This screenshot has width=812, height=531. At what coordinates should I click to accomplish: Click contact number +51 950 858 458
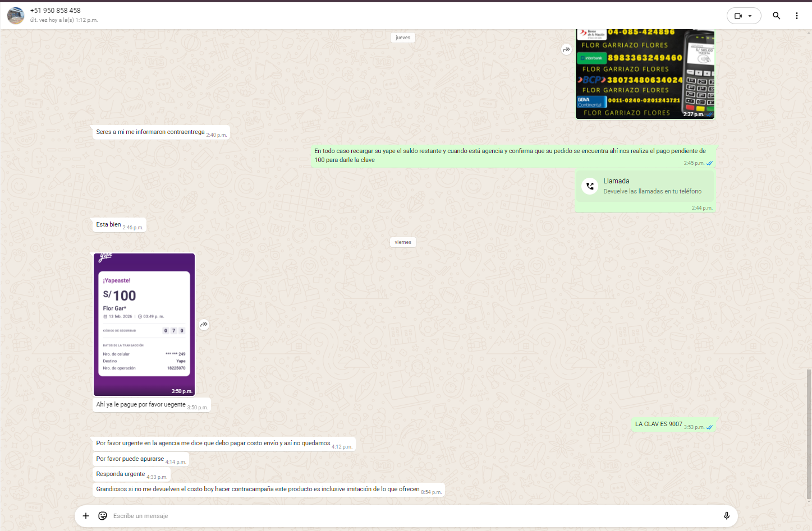tap(56, 11)
